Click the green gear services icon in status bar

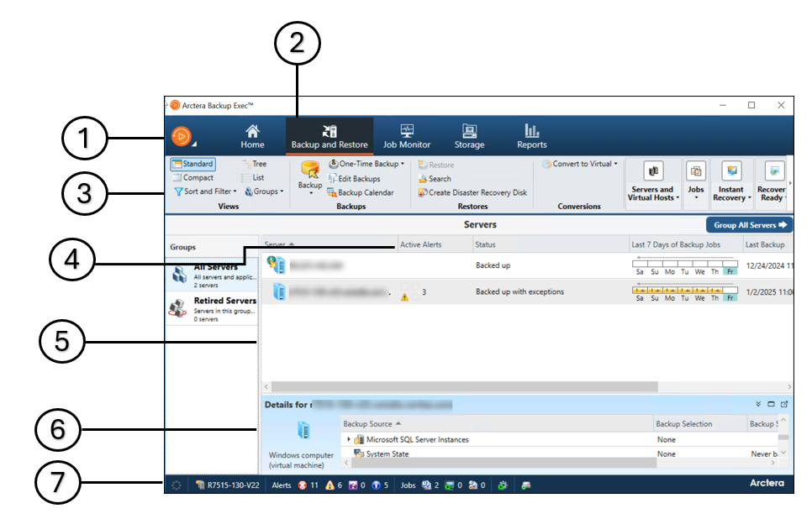pos(503,485)
